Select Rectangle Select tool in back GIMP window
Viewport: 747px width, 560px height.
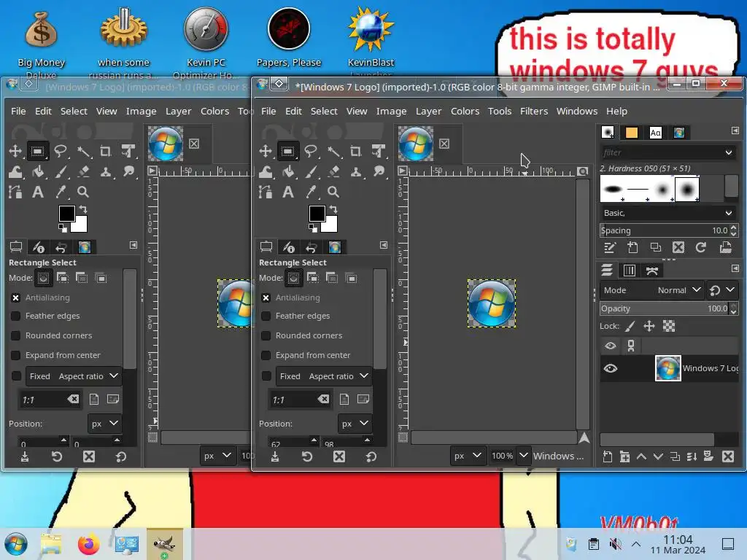click(x=37, y=152)
